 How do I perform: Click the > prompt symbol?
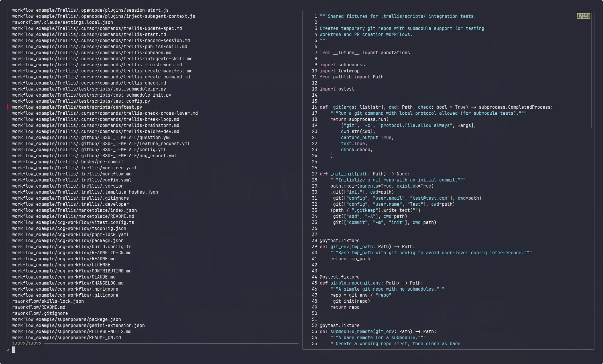tap(8, 350)
